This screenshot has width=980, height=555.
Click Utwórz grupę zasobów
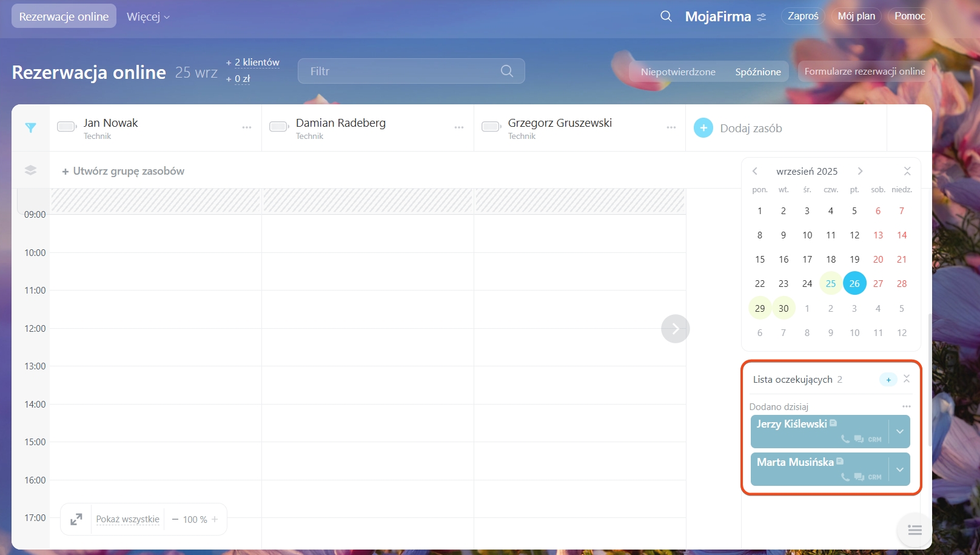click(x=123, y=171)
